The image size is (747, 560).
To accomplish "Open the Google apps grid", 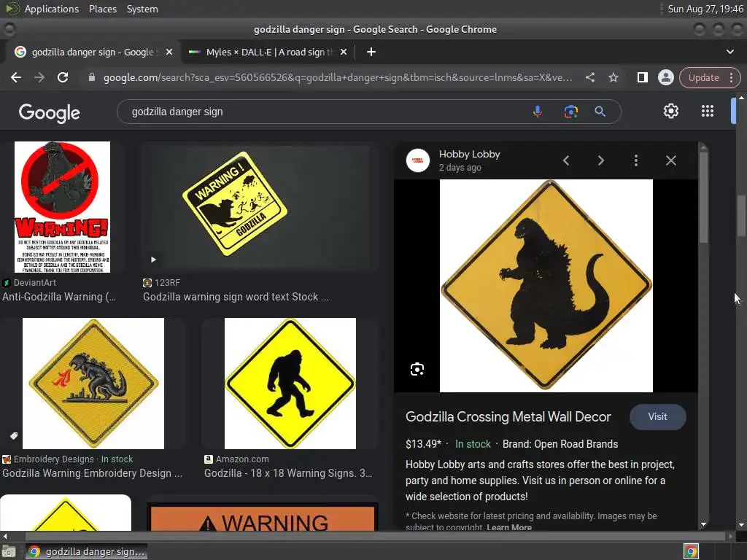I will coord(708,111).
